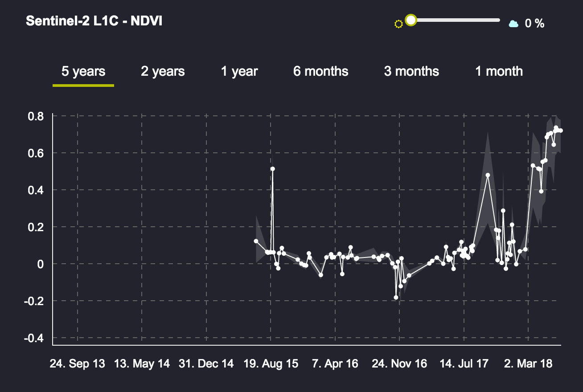Switch to the 6 months range

pyautogui.click(x=321, y=71)
